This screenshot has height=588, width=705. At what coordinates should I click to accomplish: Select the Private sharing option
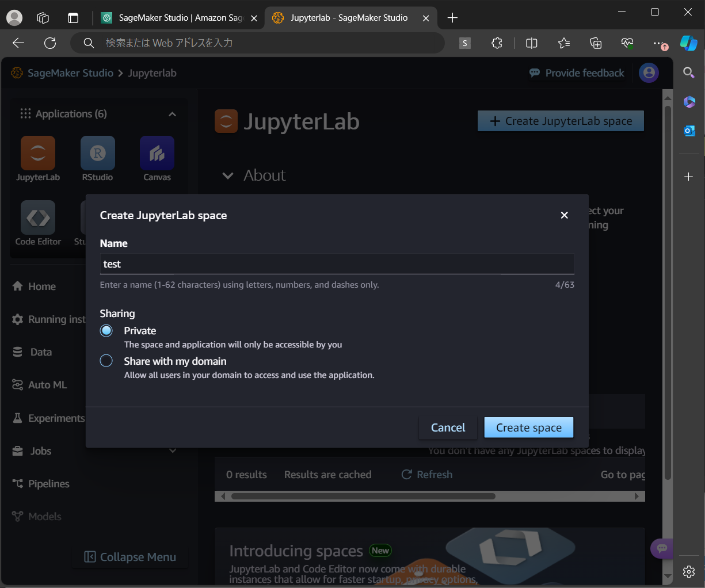(106, 331)
